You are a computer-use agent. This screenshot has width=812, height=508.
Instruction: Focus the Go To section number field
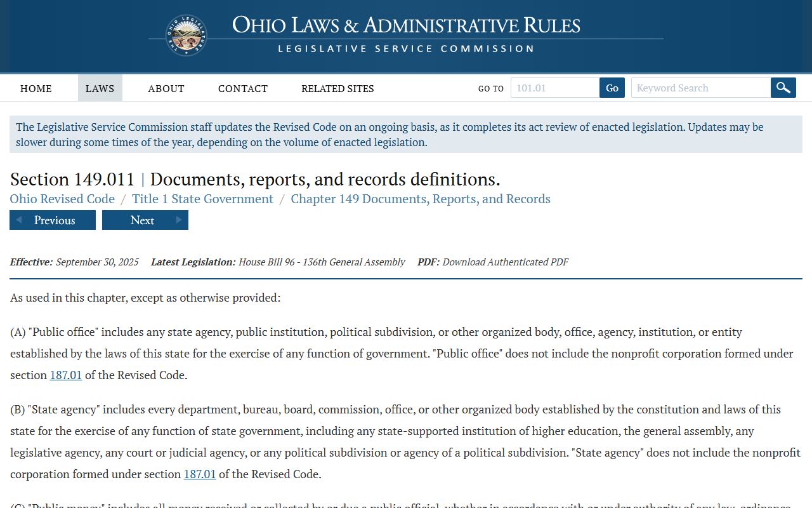pyautogui.click(x=555, y=88)
